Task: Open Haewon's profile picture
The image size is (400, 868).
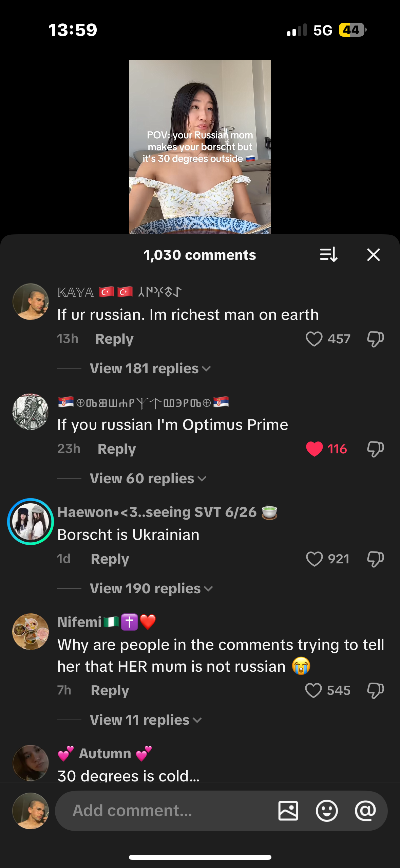Action: click(31, 522)
